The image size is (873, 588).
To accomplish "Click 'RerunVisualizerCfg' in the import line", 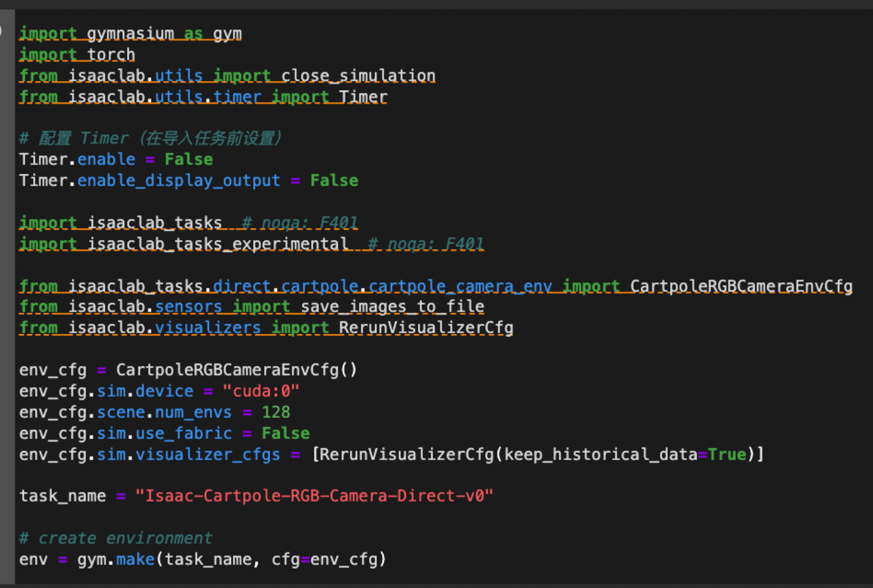I will click(426, 328).
